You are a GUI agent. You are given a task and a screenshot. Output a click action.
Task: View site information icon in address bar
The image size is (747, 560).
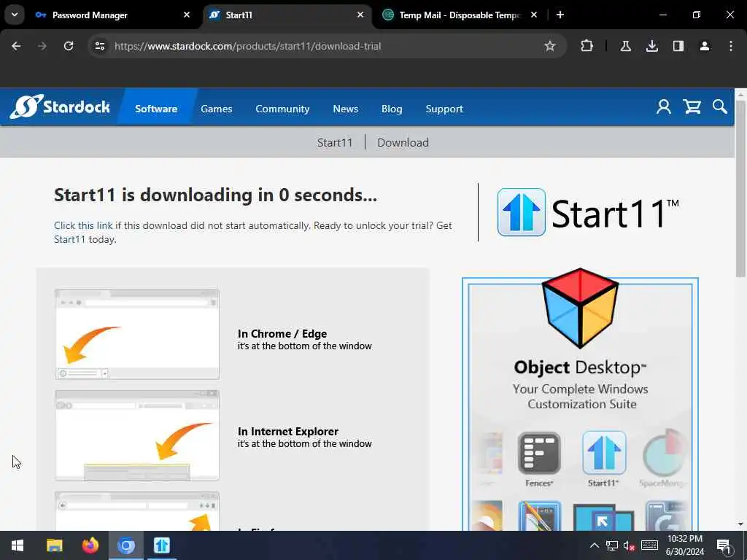click(x=99, y=46)
